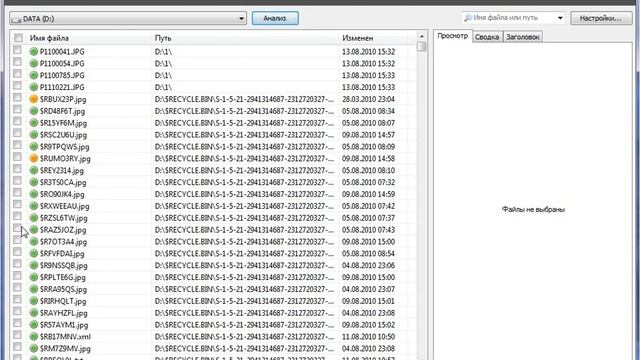Sort by the Путь column header

coord(163,38)
